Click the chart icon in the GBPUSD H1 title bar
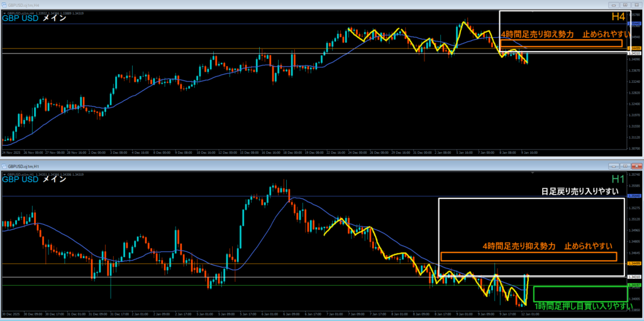644x321 pixels. [4, 166]
